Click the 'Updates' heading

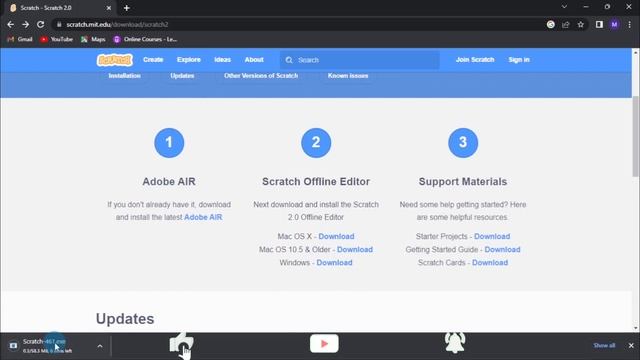coord(125,319)
